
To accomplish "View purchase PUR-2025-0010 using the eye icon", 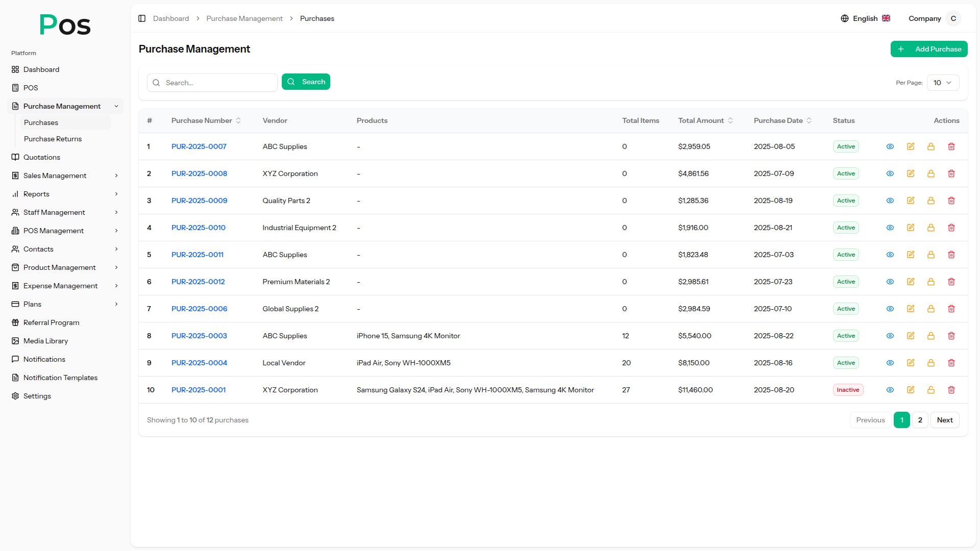I will (x=890, y=228).
